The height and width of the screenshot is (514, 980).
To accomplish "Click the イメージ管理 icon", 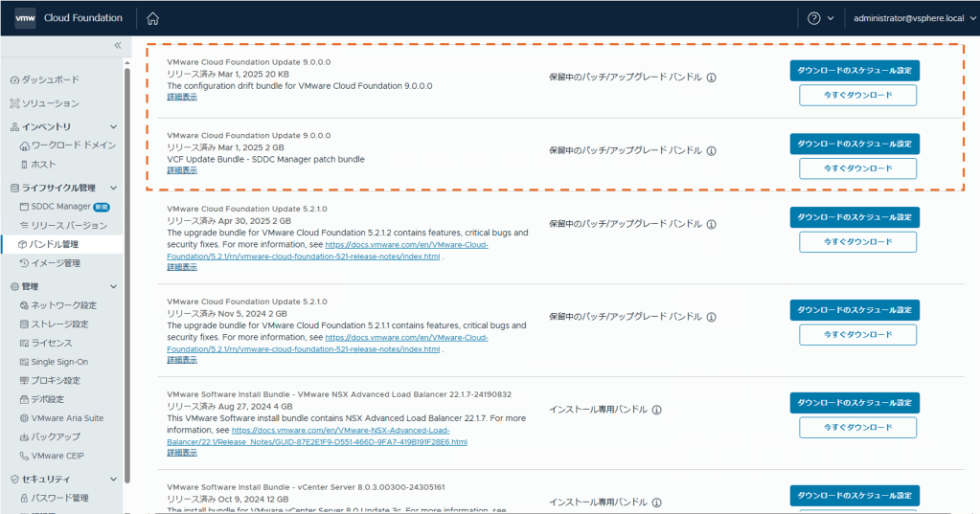I will [x=24, y=263].
